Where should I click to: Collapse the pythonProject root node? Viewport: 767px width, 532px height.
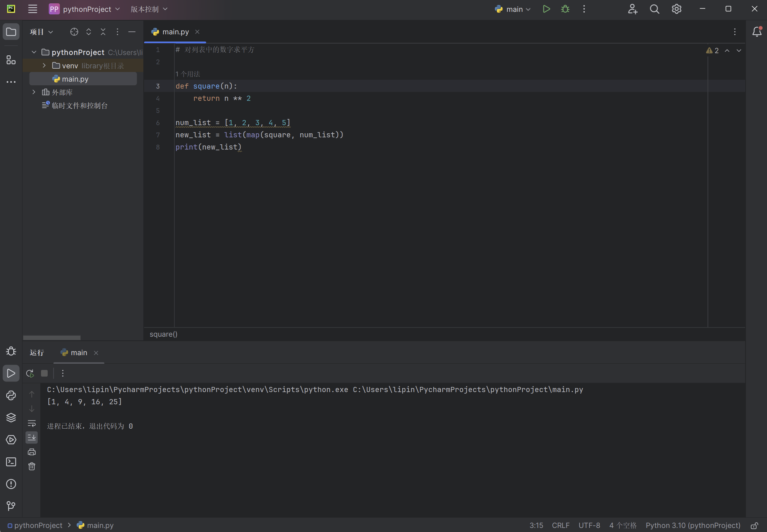(34, 52)
